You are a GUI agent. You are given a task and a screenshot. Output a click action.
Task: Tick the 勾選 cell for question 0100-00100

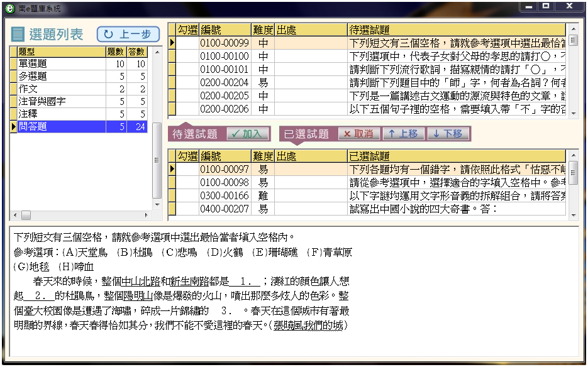tap(187, 57)
